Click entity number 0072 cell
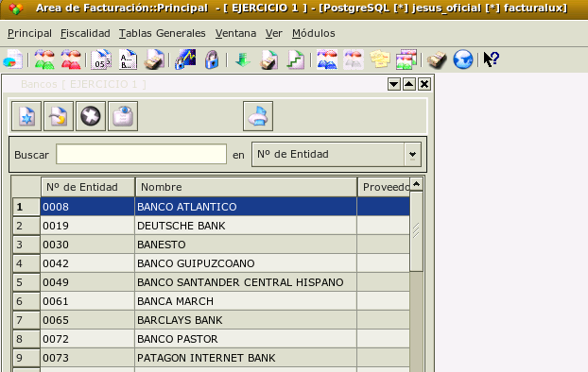 88,339
